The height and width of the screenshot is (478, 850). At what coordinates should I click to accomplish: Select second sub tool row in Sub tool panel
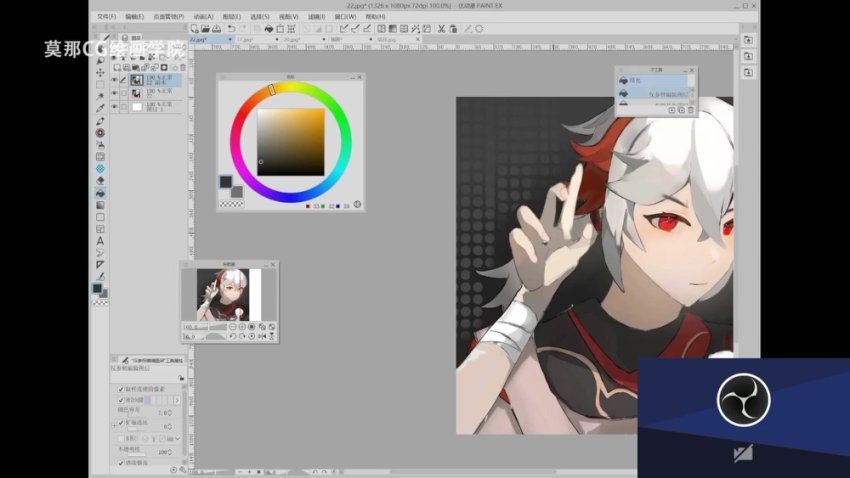coord(653,94)
